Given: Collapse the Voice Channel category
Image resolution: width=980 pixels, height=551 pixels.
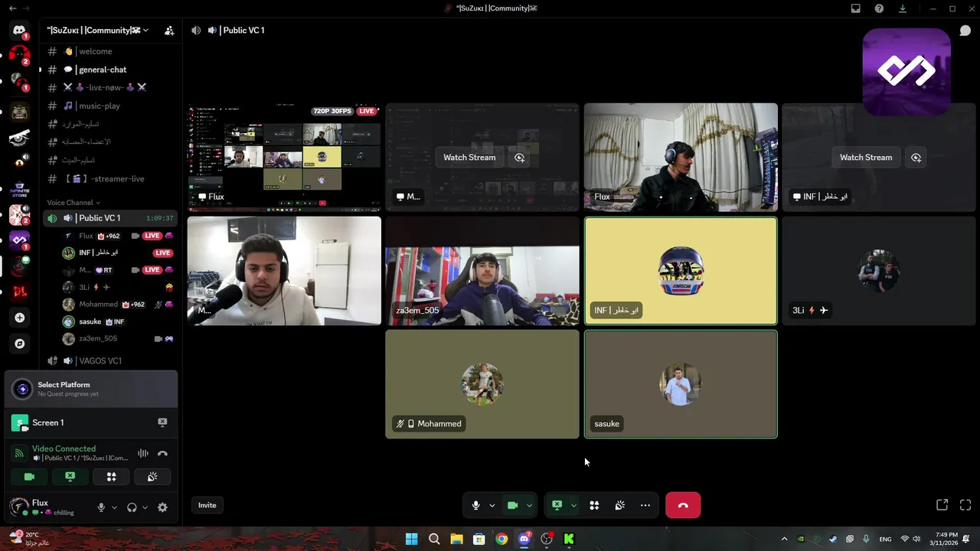Looking at the screenshot, I should [x=73, y=203].
